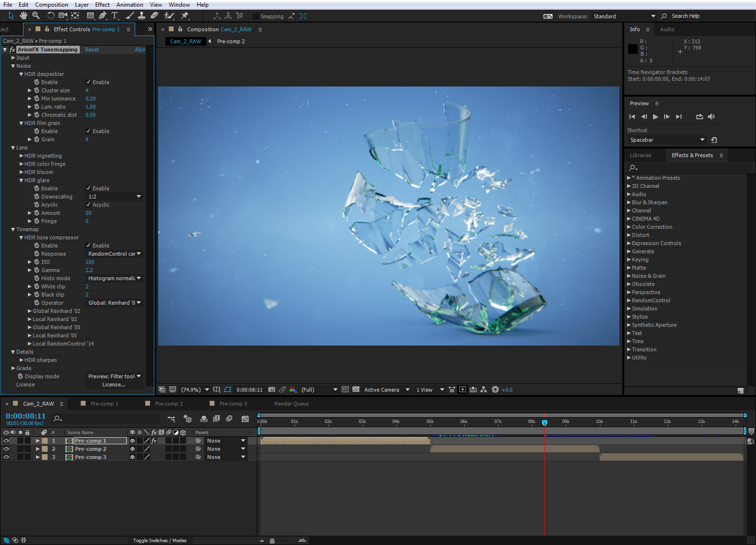Hide the Pre-comp 2 layer eye icon

tap(6, 449)
